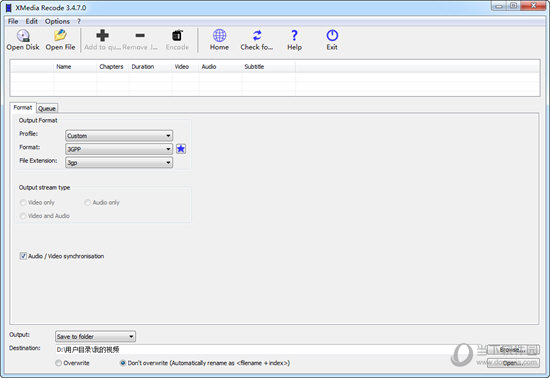Open the Home globe icon
This screenshot has width=550, height=378.
[x=220, y=35]
